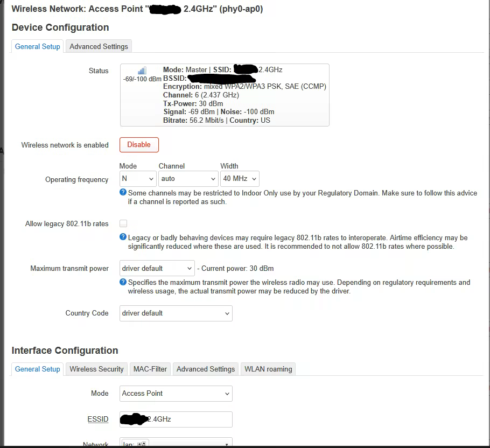Screen dimensions: 490x448
Task: Switch to Device Configuration Advanced Settings tab
Action: (x=99, y=46)
